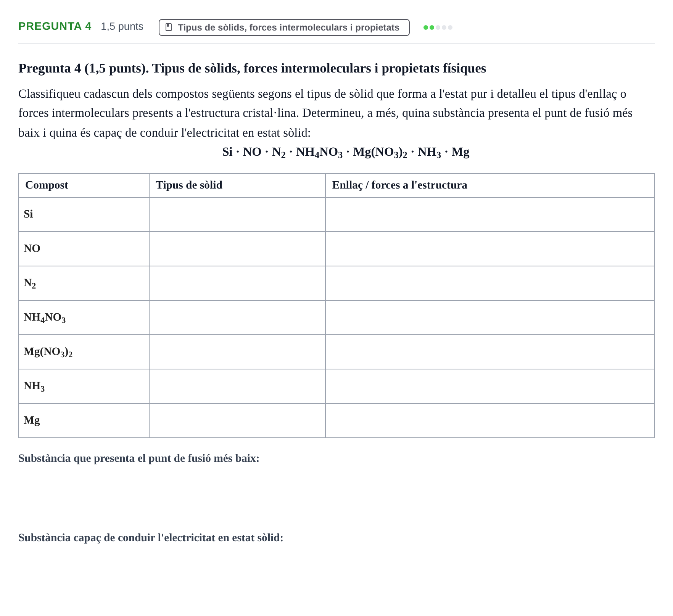Select the N₂ cell in the Compost column
The image size is (673, 616).
(x=84, y=283)
